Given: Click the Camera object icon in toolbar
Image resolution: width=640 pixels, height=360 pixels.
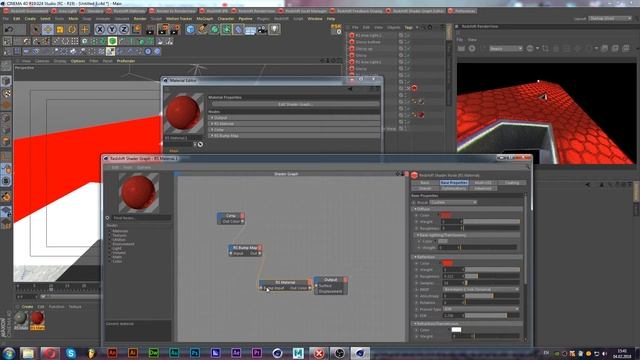Looking at the screenshot, I should tap(262, 29).
